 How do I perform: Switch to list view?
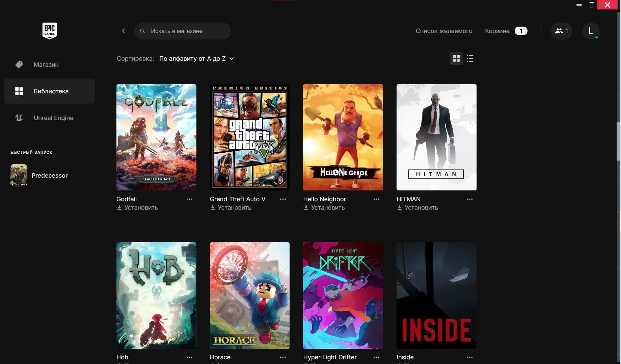point(470,59)
